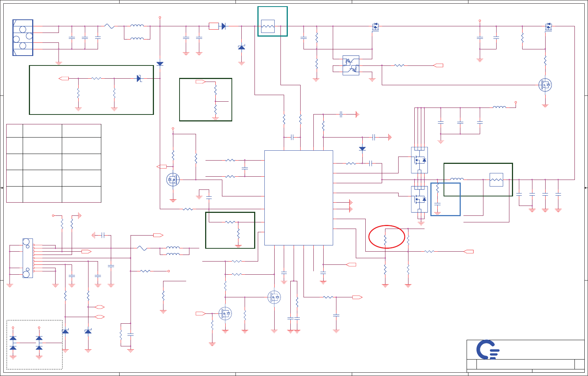
Task: Select the Zener diode inside large green box
Action: 139,78
